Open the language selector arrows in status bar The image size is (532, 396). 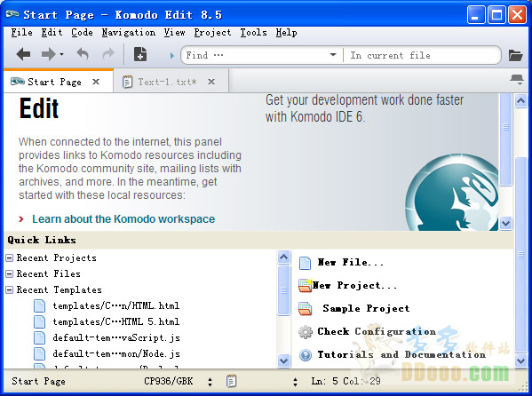point(295,382)
